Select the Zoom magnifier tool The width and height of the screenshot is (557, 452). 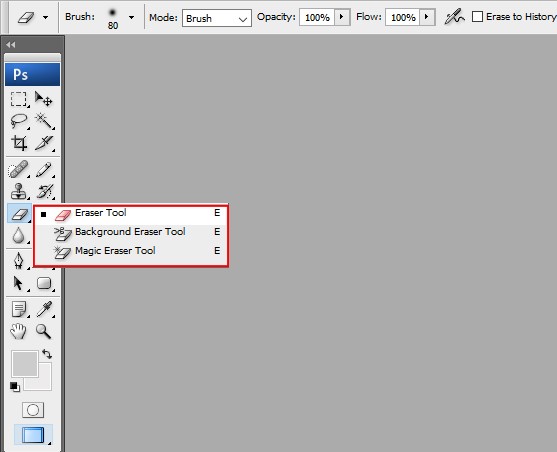click(44, 331)
